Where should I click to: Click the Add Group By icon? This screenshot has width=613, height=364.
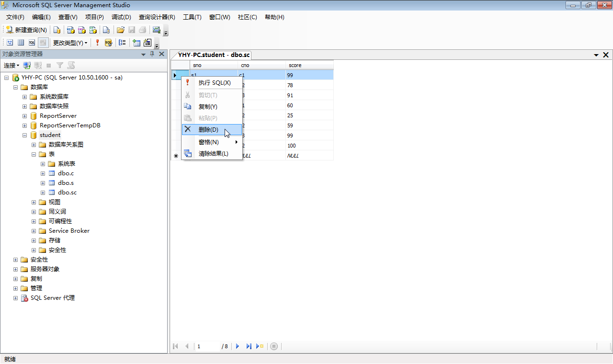coord(122,43)
